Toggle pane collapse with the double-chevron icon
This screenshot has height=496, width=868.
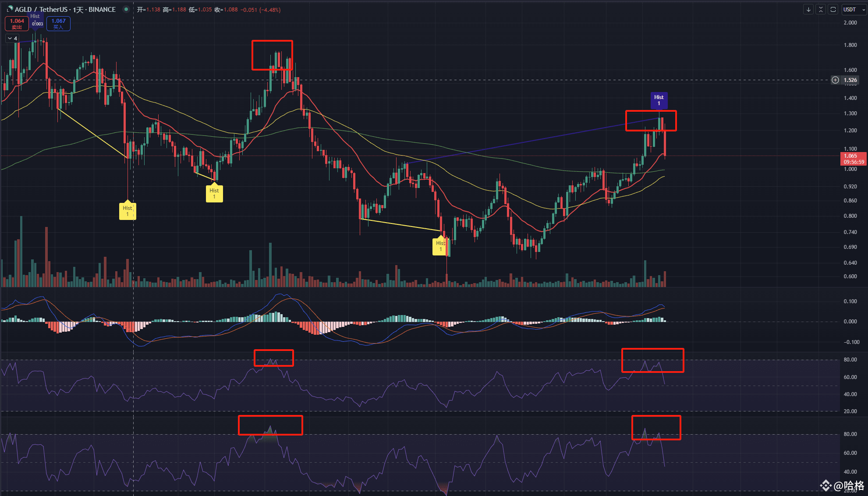[x=821, y=9]
